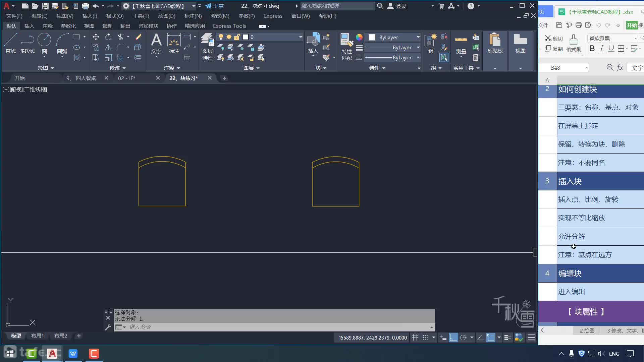Toggle group selection on/off button
Image resolution: width=644 pixels, height=362 pixels.
[444, 58]
